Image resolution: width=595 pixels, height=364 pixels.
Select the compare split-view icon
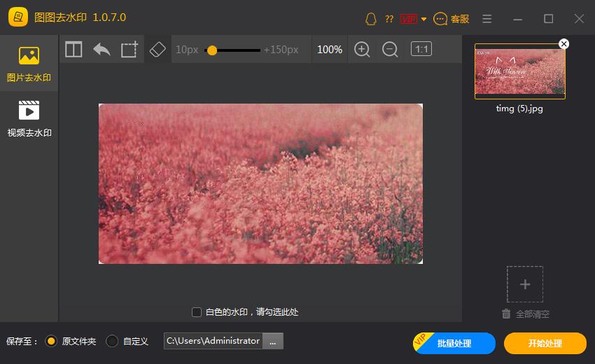[73, 50]
